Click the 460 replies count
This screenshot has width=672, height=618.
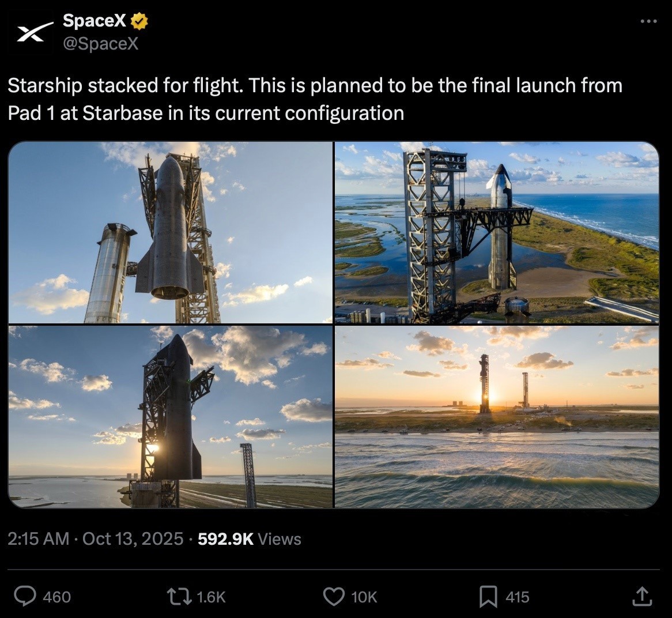(x=57, y=597)
